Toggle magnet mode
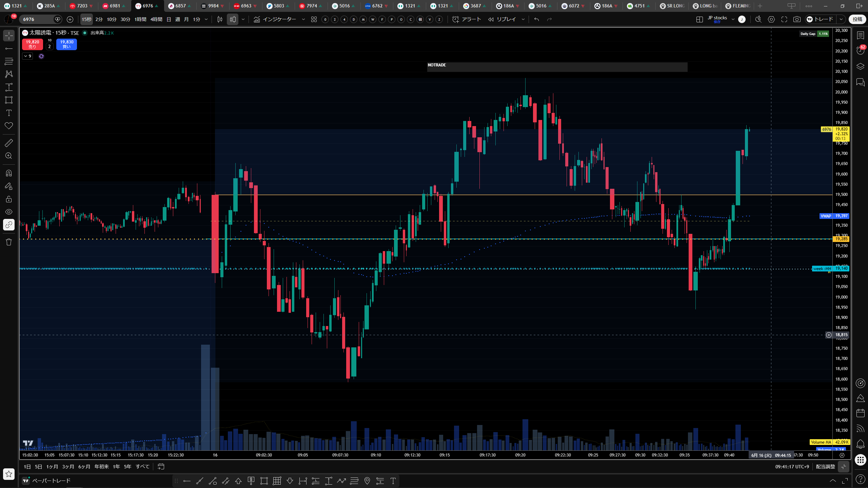The image size is (868, 488). pos(9,173)
